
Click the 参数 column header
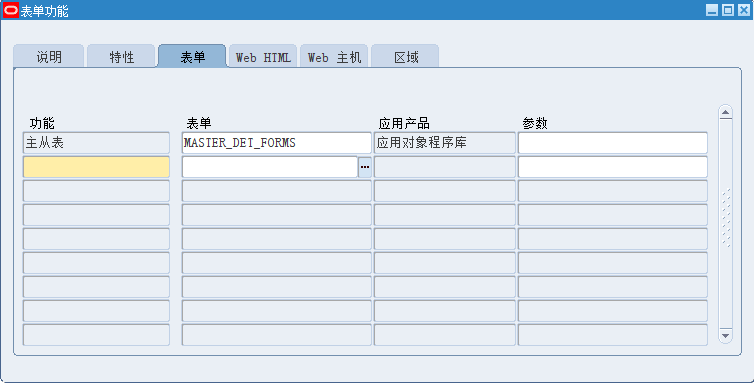535,123
